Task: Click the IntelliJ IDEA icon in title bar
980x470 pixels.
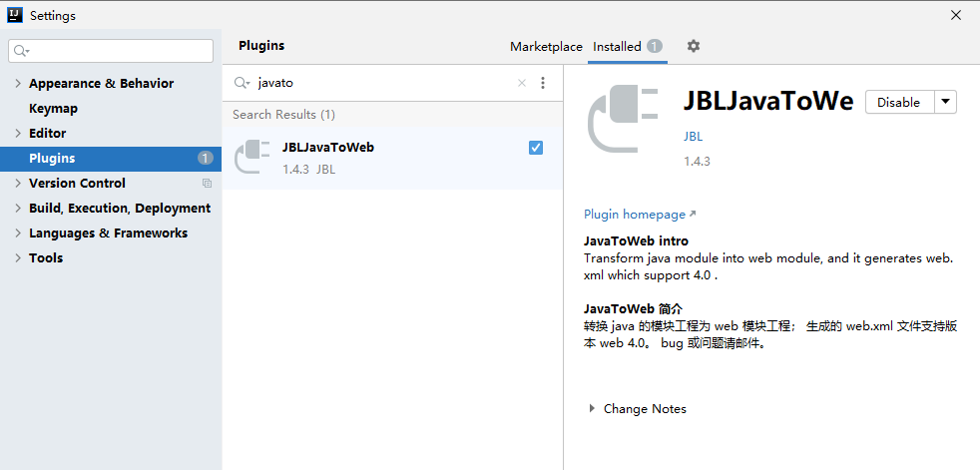Action: (x=15, y=15)
